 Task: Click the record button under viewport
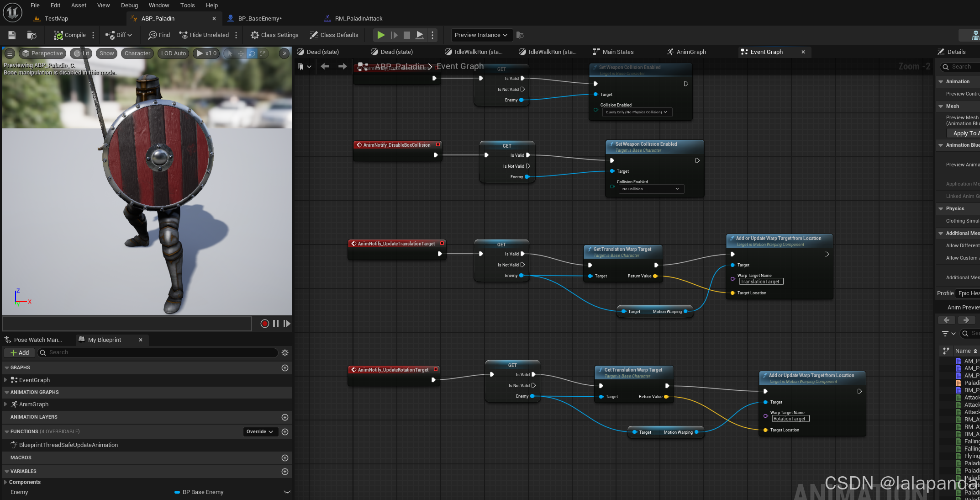[264, 324]
